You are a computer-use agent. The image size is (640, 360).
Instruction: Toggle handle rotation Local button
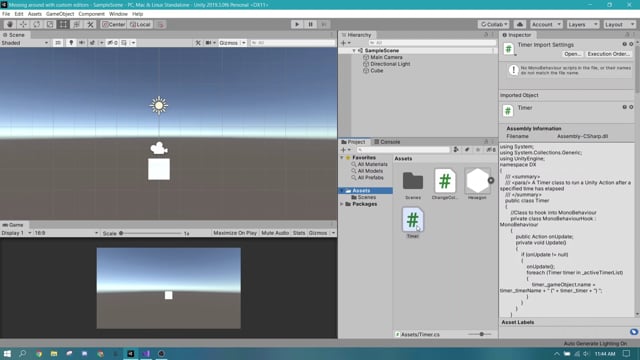point(140,24)
